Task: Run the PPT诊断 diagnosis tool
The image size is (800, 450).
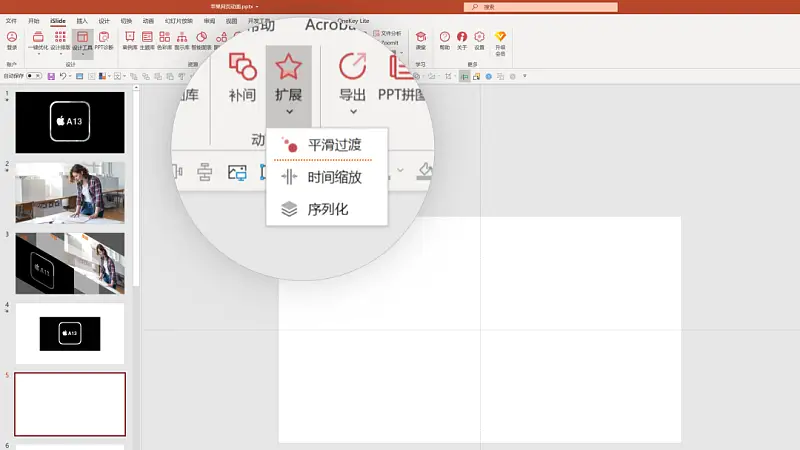Action: click(x=104, y=40)
